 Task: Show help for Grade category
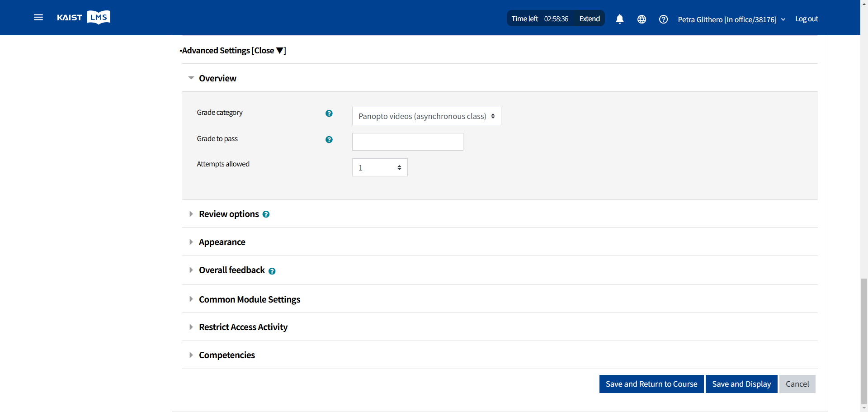tap(329, 113)
